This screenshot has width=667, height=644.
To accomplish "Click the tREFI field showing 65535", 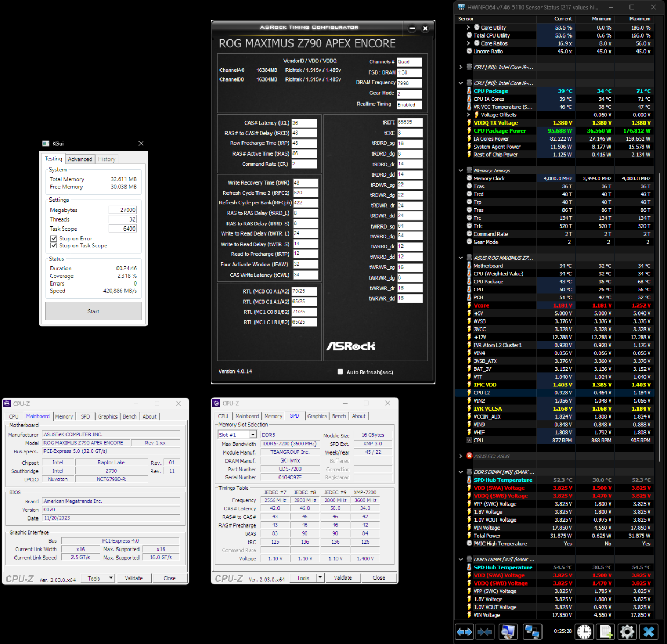I will coord(410,122).
